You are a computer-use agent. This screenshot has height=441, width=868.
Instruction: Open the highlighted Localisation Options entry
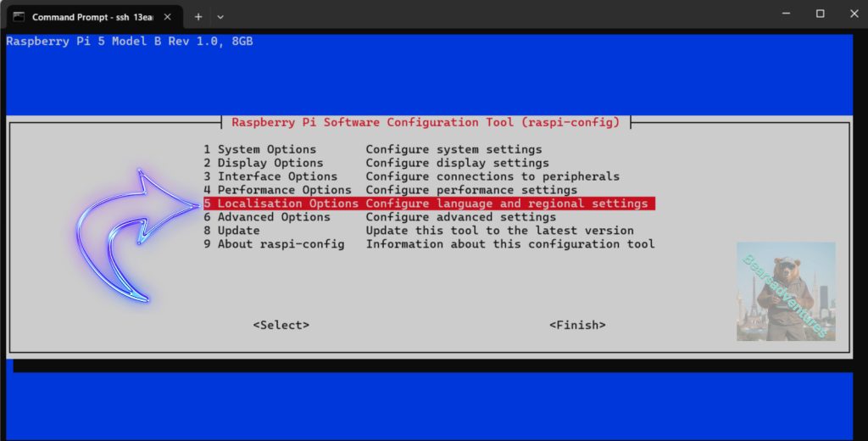point(428,204)
